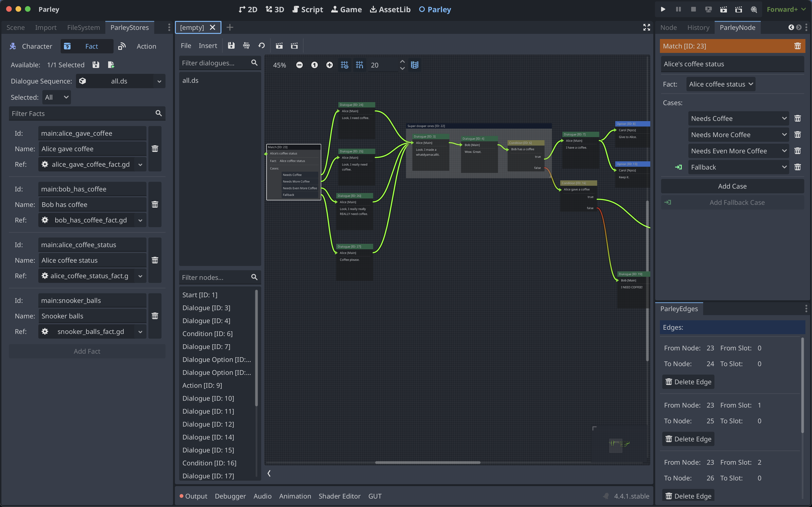The height and width of the screenshot is (507, 812).
Task: Delete the Needs More Coffee case
Action: (x=797, y=135)
